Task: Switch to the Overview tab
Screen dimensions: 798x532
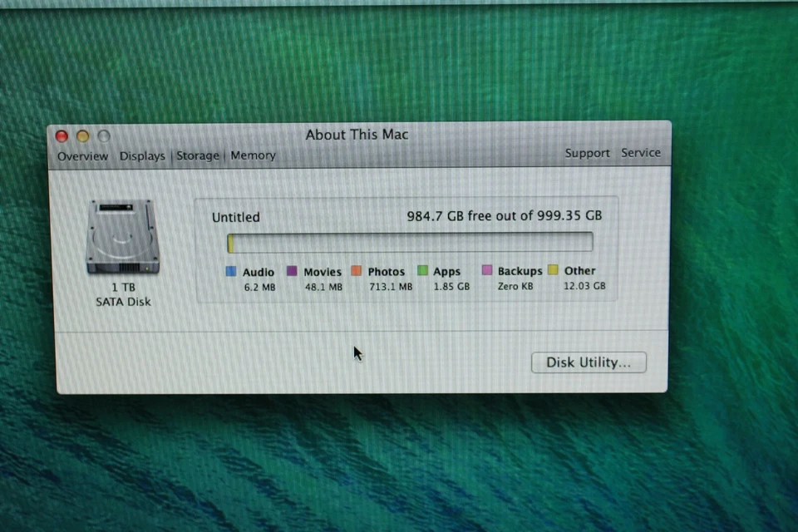Action: pos(82,156)
